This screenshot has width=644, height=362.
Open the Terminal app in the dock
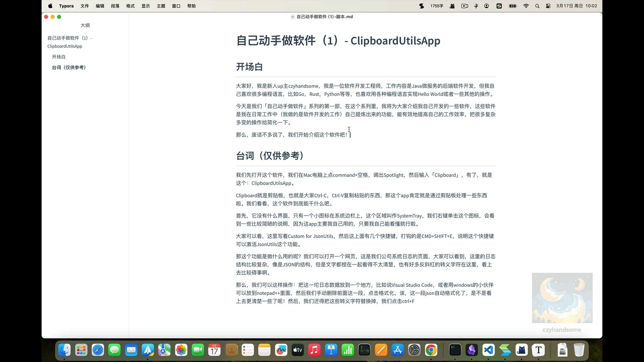[x=455, y=350]
